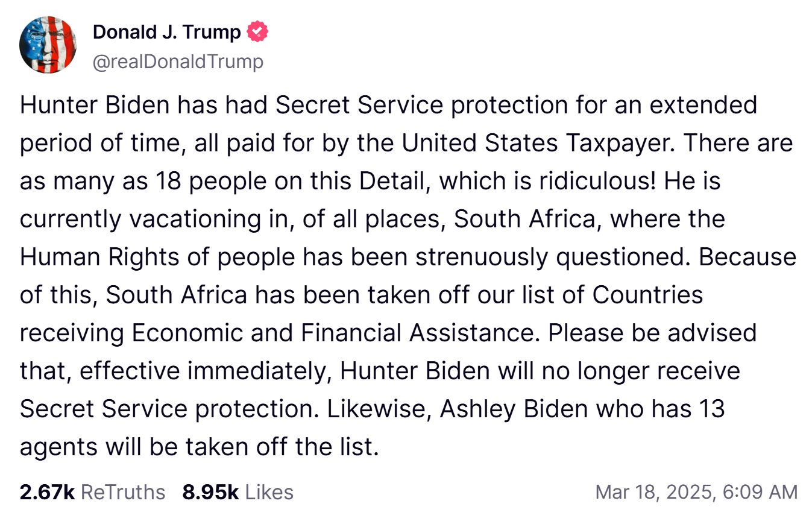The image size is (812, 524).
Task: Open the @realDonaldTrump handle link
Action: (x=178, y=62)
